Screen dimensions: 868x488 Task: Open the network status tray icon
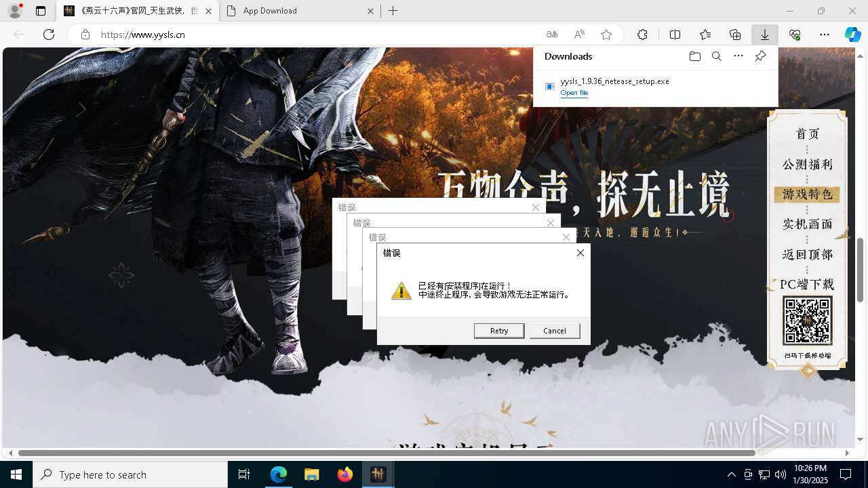click(x=764, y=474)
